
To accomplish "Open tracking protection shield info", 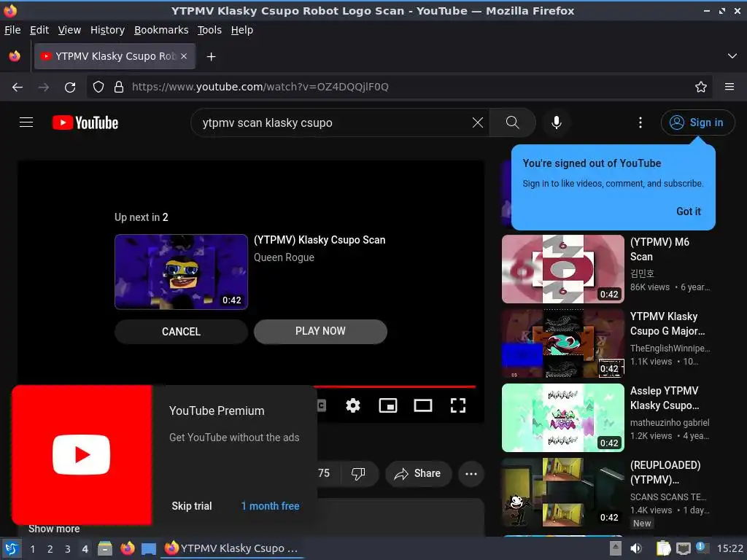I will click(98, 87).
